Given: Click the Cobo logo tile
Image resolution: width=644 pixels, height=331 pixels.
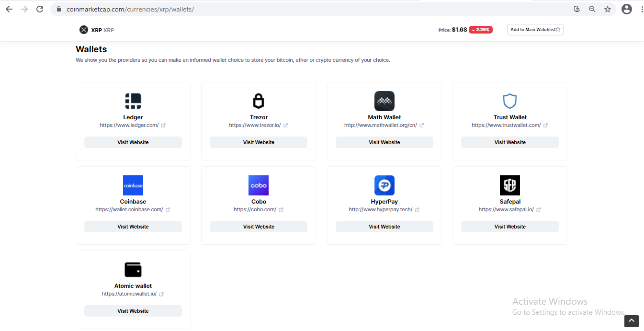Looking at the screenshot, I should 259,185.
